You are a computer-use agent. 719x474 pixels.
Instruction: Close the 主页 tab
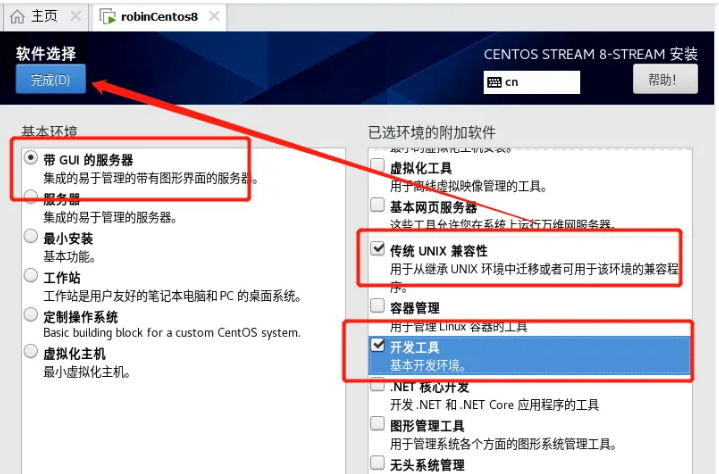coord(76,17)
